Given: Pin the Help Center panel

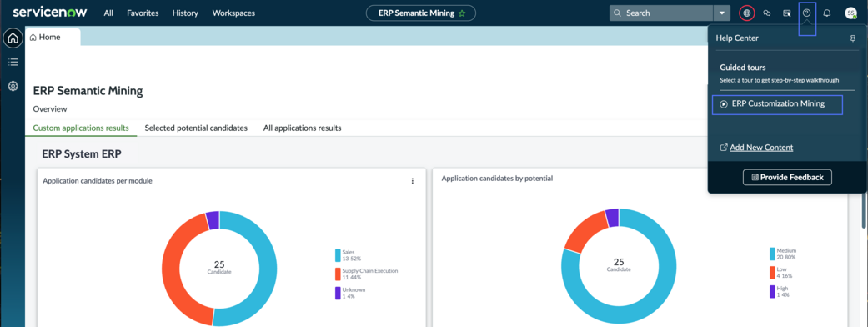Looking at the screenshot, I should [x=853, y=38].
